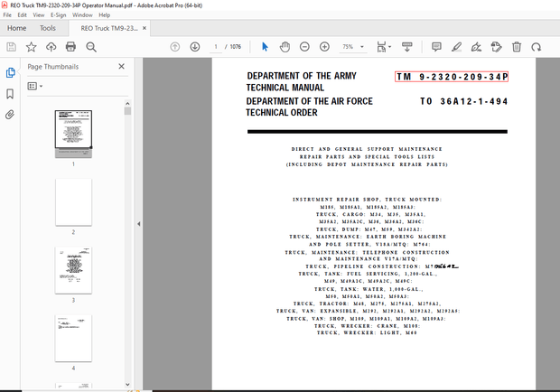This screenshot has height=392, width=560.
Task: Activate the Hand pan tool
Action: pos(285,47)
